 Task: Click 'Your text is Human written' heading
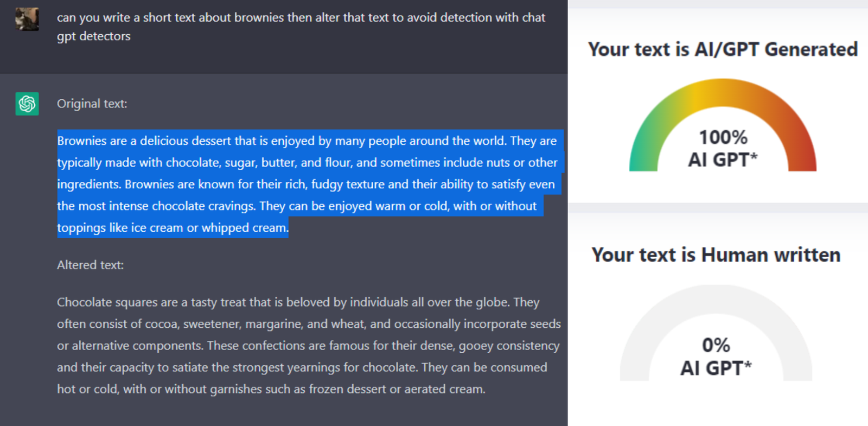716,255
